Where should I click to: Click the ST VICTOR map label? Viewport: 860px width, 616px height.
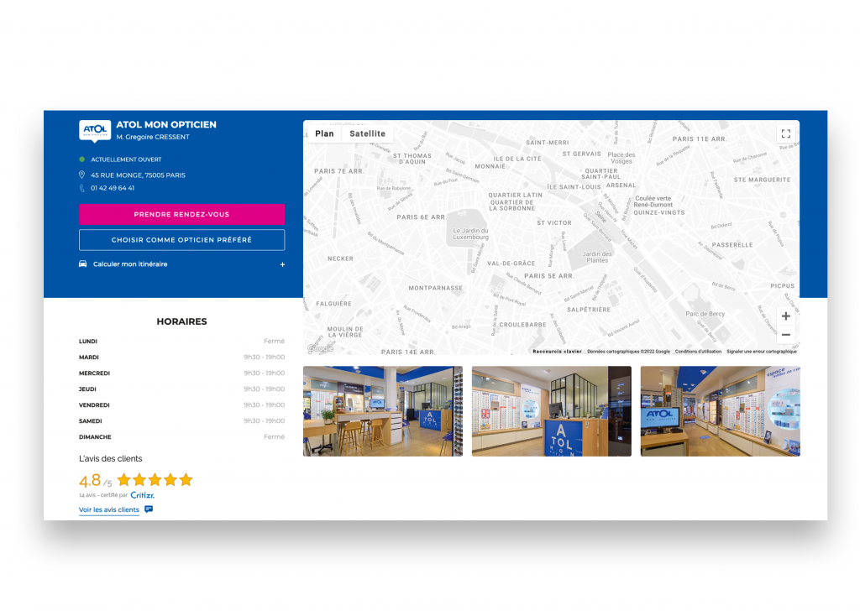(x=554, y=223)
